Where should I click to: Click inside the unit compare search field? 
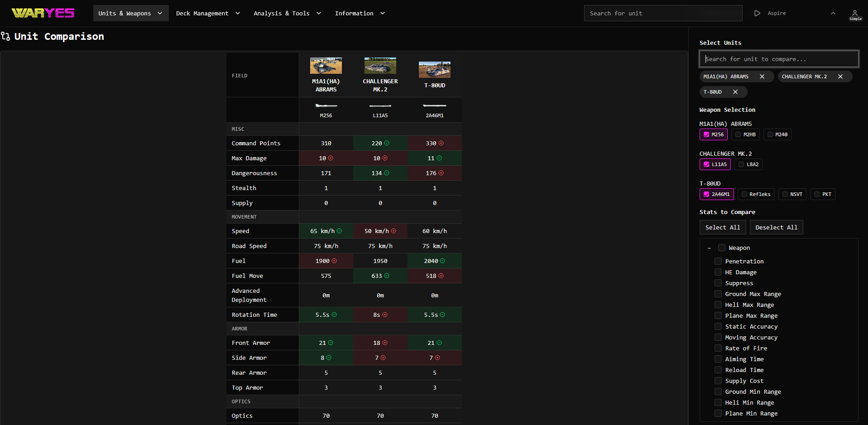click(778, 59)
